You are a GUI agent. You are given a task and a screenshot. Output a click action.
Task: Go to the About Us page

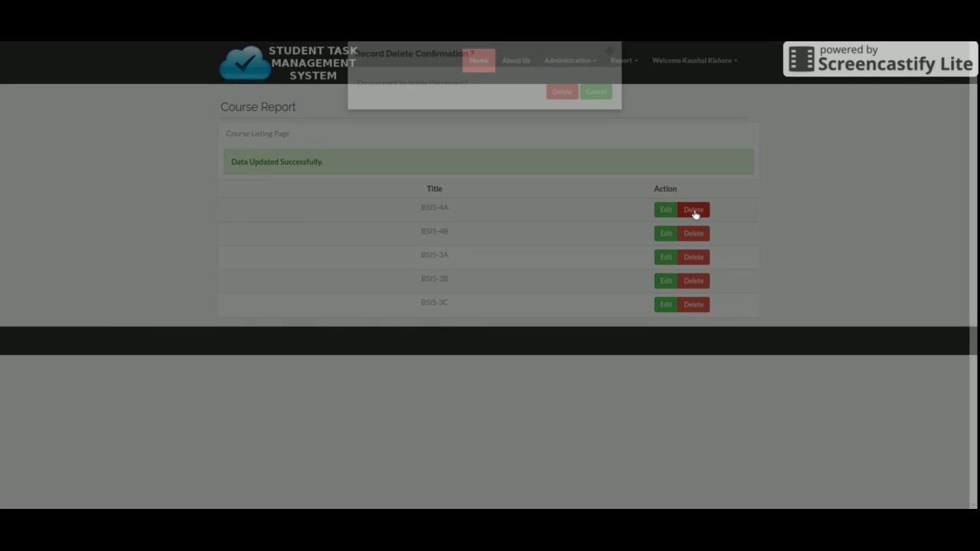516,60
